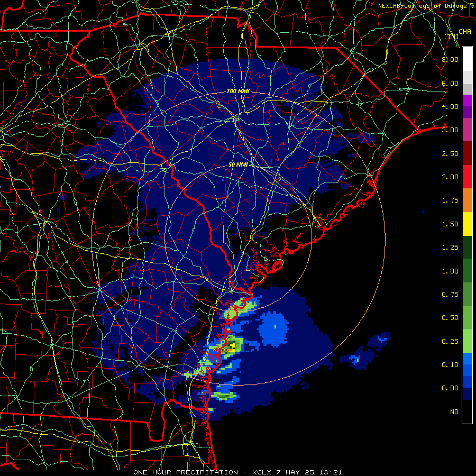Click the 0.00 scale label
476x476 pixels.
450,388
